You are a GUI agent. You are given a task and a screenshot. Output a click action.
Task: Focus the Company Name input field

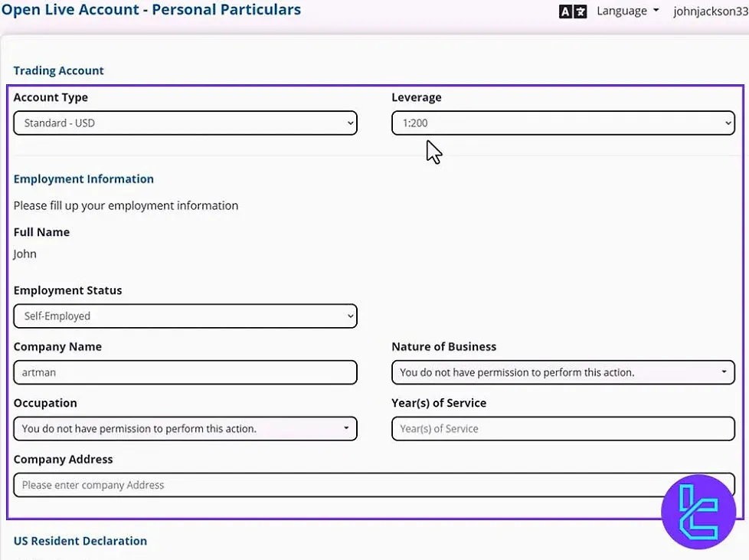(185, 373)
